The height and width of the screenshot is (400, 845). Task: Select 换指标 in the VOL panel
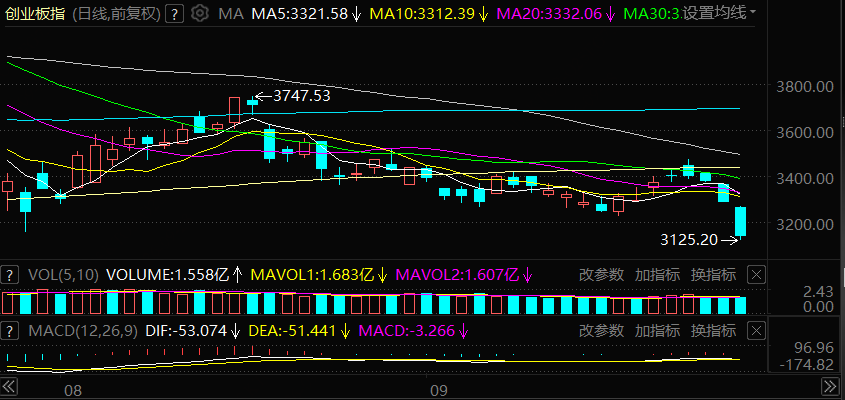click(714, 275)
